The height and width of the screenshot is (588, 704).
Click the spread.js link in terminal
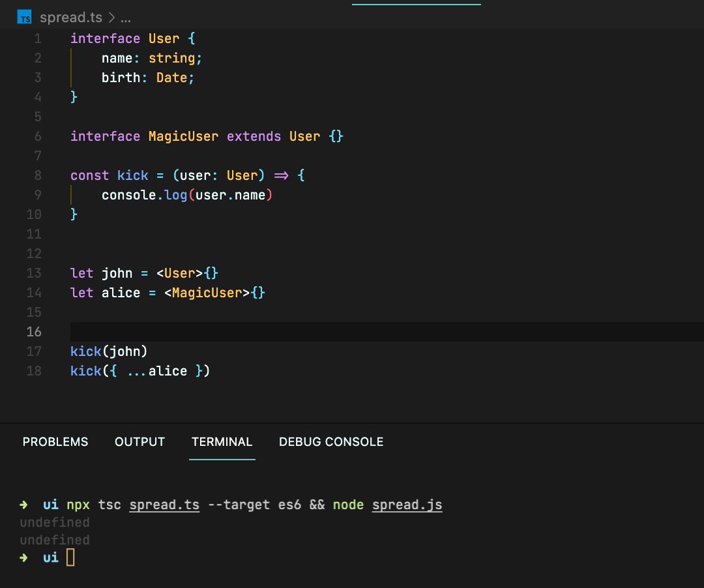(x=407, y=505)
